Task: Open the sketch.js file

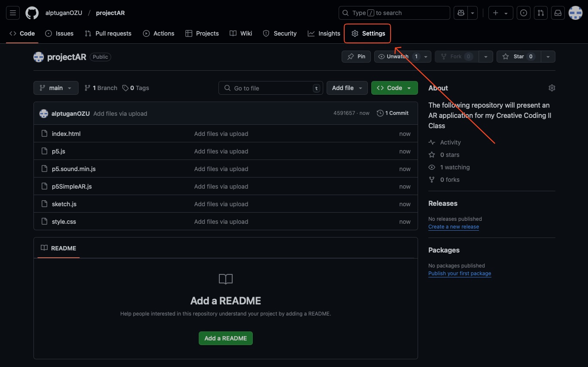Action: 64,204
